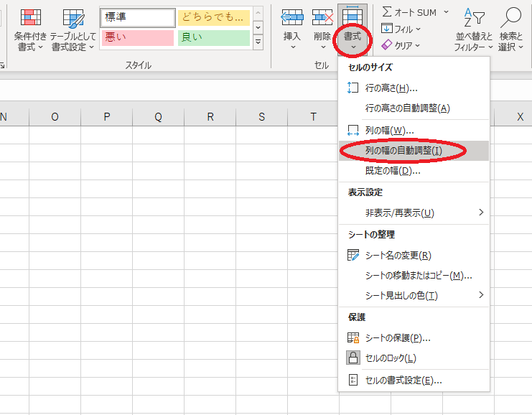Open セルの書式設定 dialog entry
This screenshot has width=532, height=415.
click(x=403, y=380)
